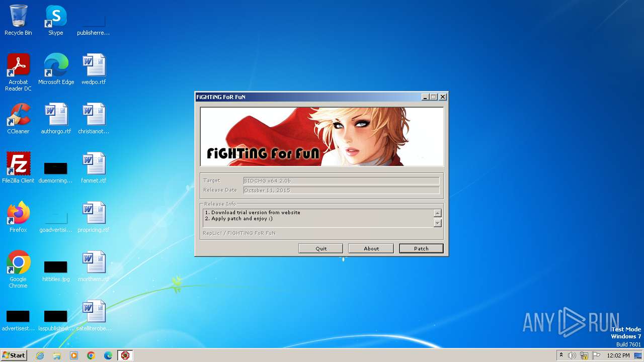644x362 pixels.
Task: Open network icon in system tray
Action: click(x=584, y=355)
